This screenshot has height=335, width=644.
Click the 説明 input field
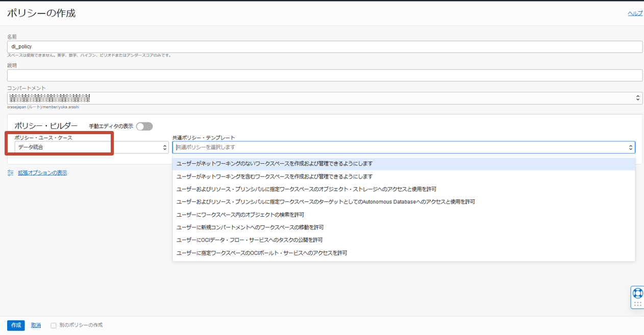[325, 75]
